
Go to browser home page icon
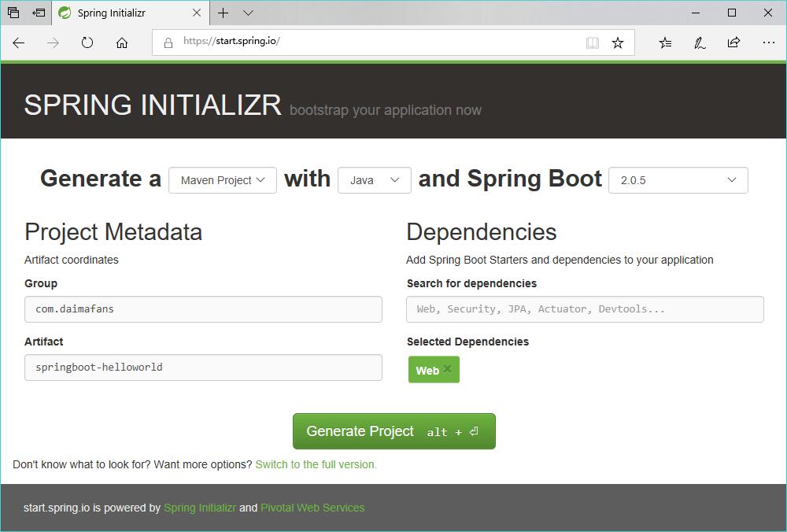122,42
